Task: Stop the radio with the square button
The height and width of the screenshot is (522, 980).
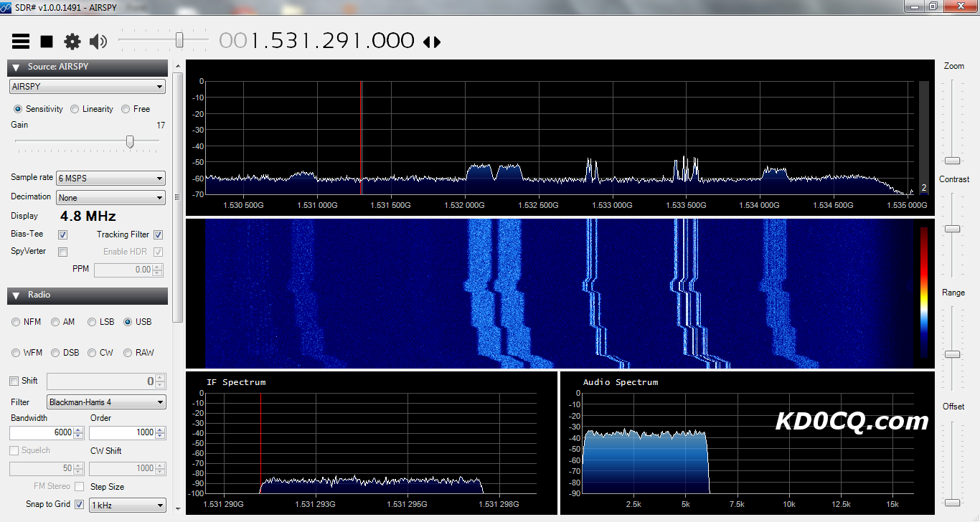Action: [47, 42]
